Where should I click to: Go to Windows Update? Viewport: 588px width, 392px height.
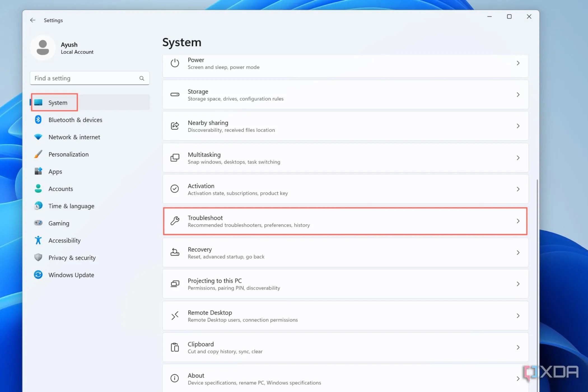click(90, 275)
